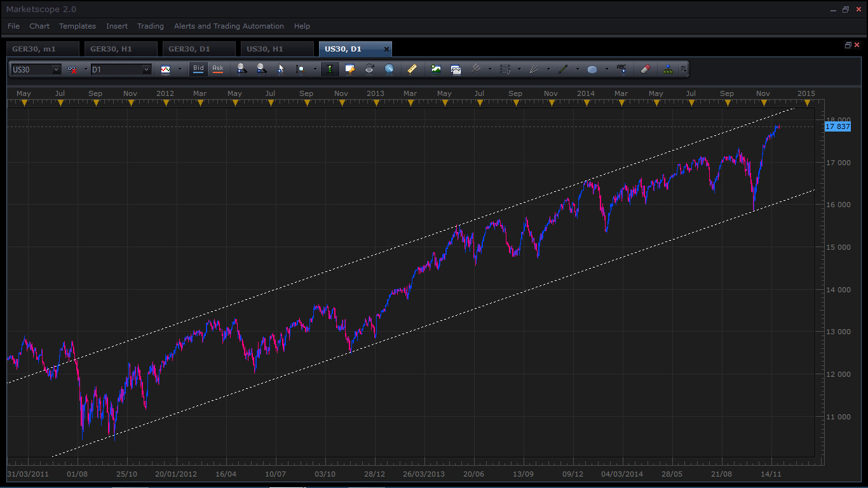Select the eraser tool
Image resolution: width=868 pixels, height=488 pixels.
646,69
